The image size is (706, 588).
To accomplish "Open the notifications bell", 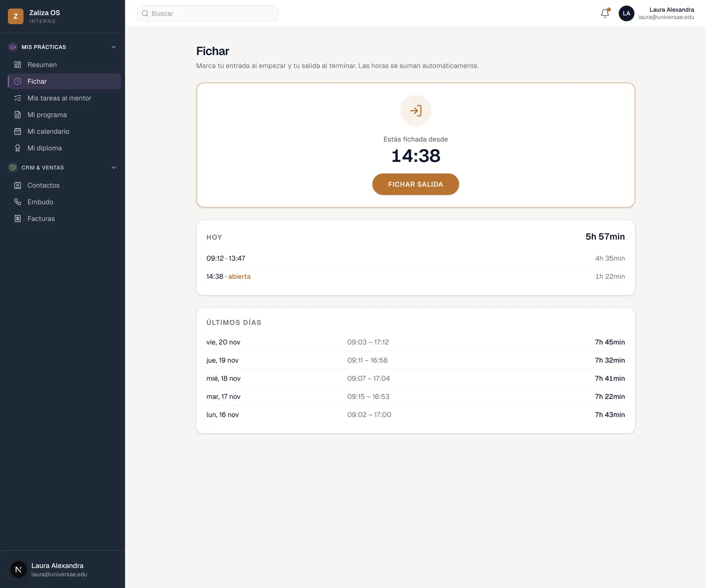I will click(605, 13).
